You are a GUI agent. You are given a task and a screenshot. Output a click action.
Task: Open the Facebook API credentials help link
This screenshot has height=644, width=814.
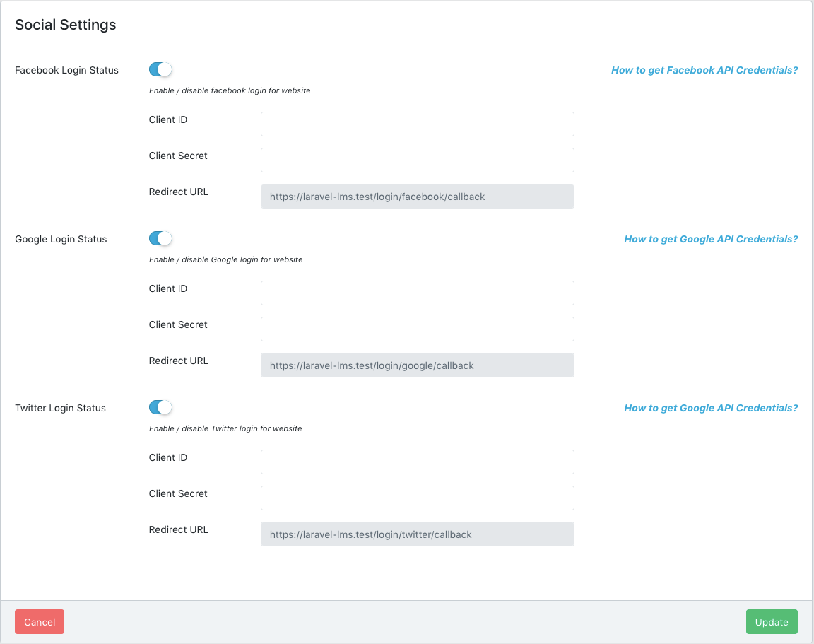[704, 70]
